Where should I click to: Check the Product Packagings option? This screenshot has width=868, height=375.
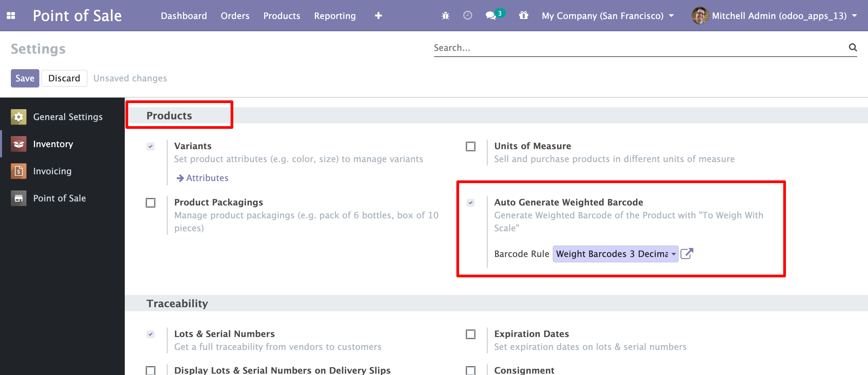click(x=151, y=203)
